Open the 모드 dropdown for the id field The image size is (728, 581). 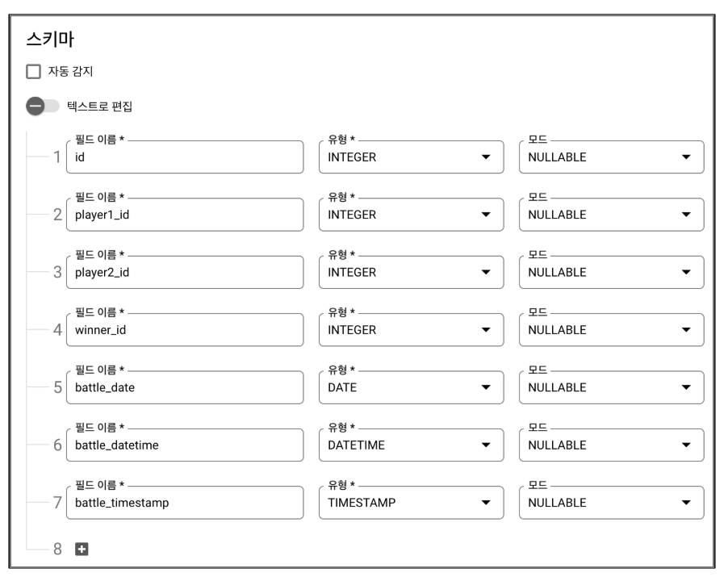click(x=611, y=157)
